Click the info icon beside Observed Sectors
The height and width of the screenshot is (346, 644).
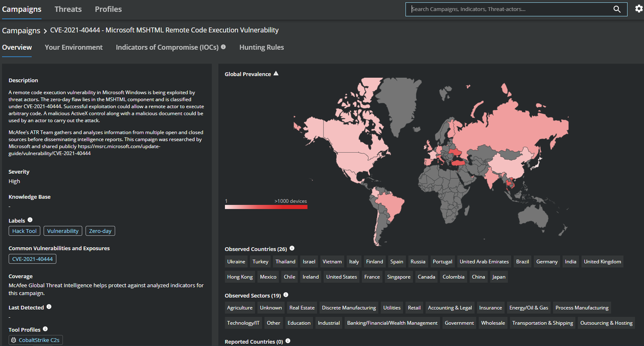(x=286, y=295)
